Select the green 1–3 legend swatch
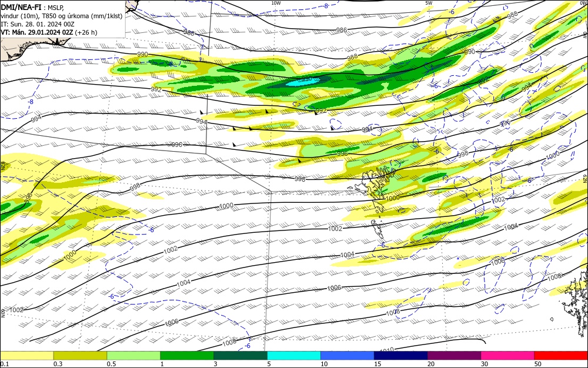Image resolution: width=588 pixels, height=368 pixels. click(187, 356)
